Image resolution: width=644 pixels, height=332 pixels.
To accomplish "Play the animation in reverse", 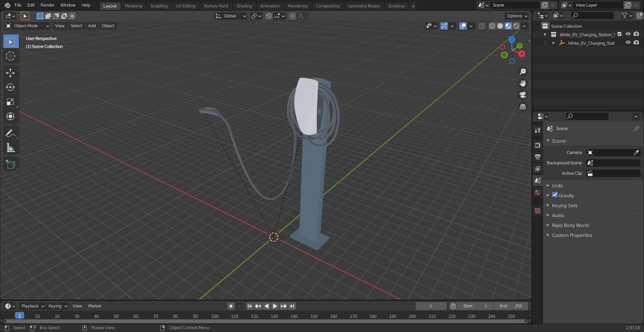I will (x=266, y=306).
